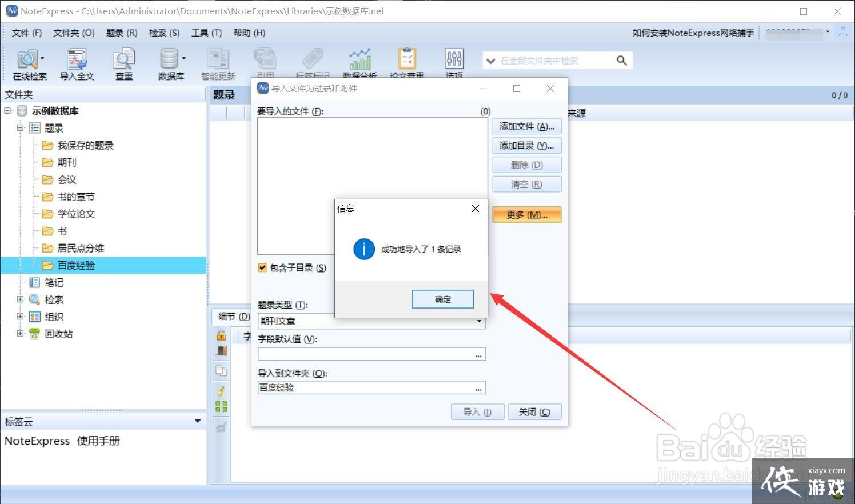
Task: Click the bottom icon in the detail sidebar
Action: tap(221, 426)
